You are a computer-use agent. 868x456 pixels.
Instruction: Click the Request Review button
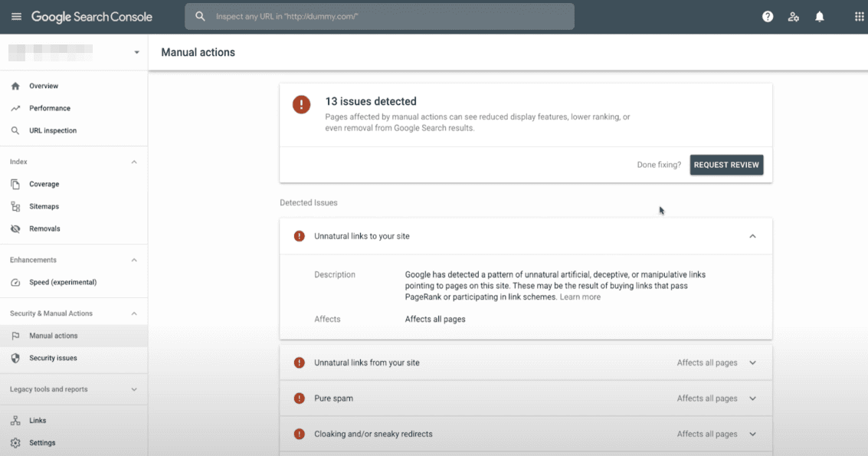click(726, 165)
